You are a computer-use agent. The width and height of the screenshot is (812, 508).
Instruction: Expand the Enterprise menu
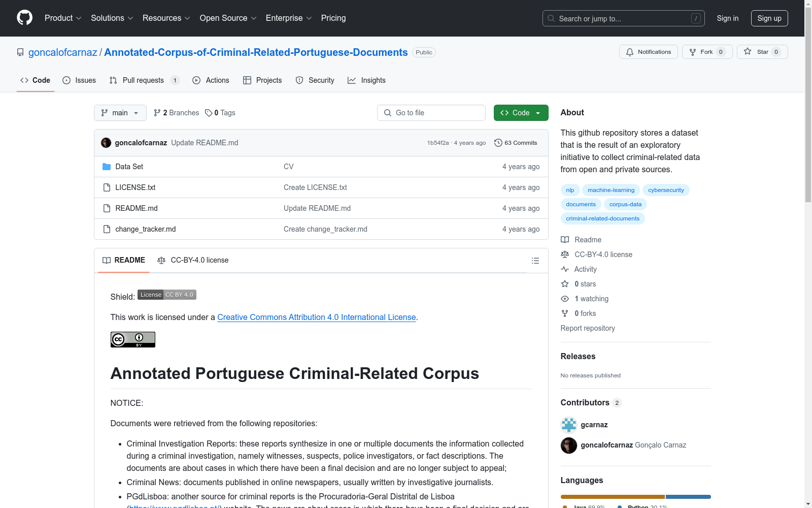click(289, 18)
